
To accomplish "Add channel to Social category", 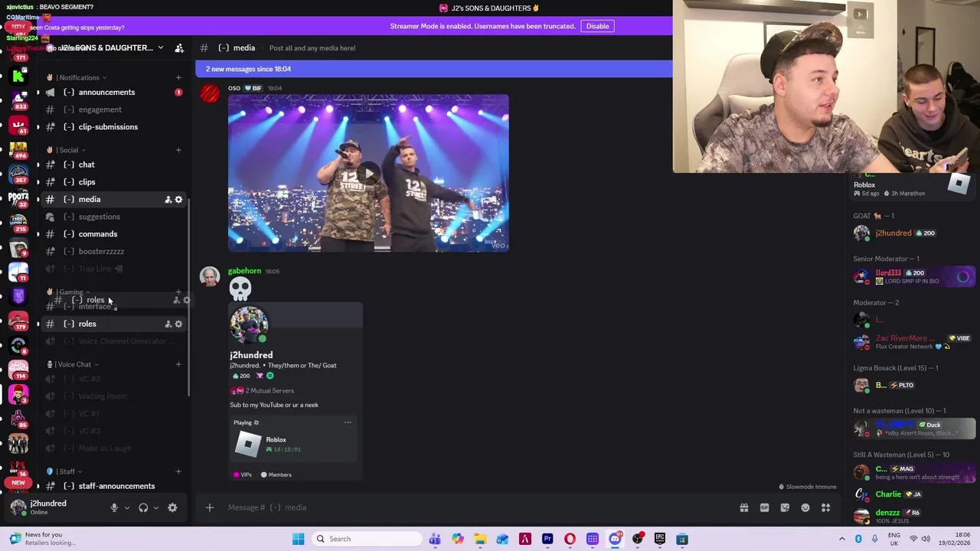I will (x=178, y=150).
